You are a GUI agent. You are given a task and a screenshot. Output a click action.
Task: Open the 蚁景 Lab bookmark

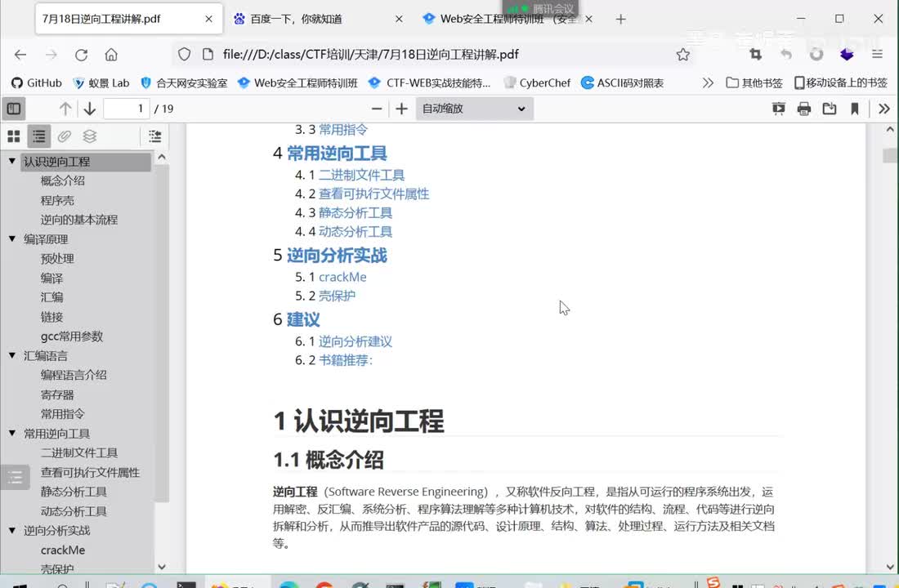point(101,83)
